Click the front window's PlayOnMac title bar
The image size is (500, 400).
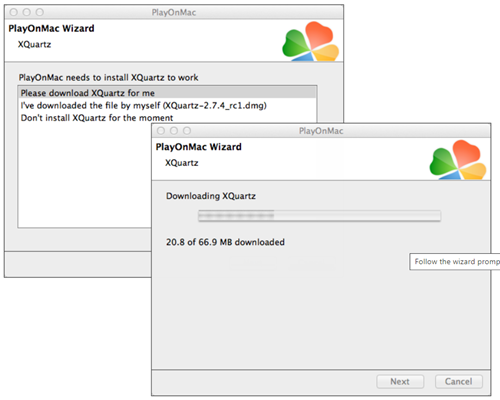321,131
